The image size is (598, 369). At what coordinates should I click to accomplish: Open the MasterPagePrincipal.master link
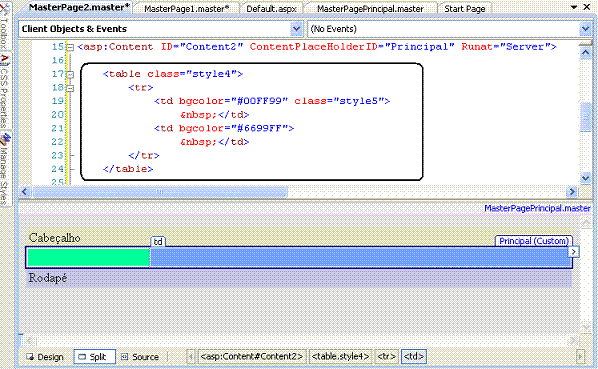(x=537, y=209)
